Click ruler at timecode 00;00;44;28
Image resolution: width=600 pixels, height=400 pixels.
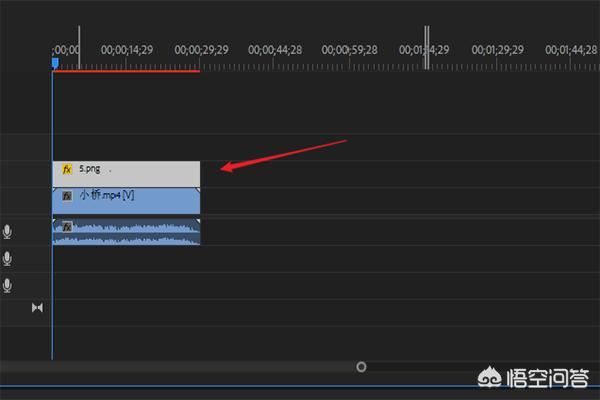tap(276, 49)
